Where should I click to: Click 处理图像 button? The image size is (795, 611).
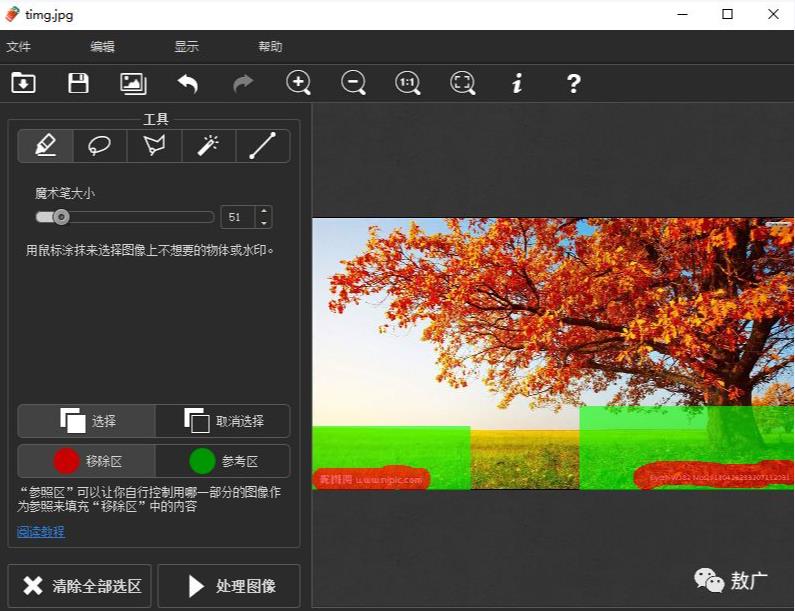pyautogui.click(x=229, y=586)
